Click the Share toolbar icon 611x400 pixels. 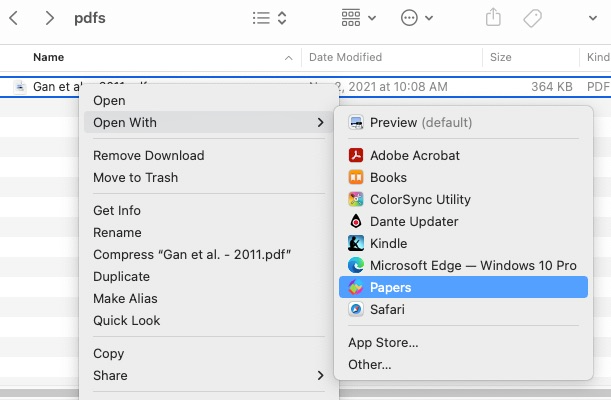[492, 18]
